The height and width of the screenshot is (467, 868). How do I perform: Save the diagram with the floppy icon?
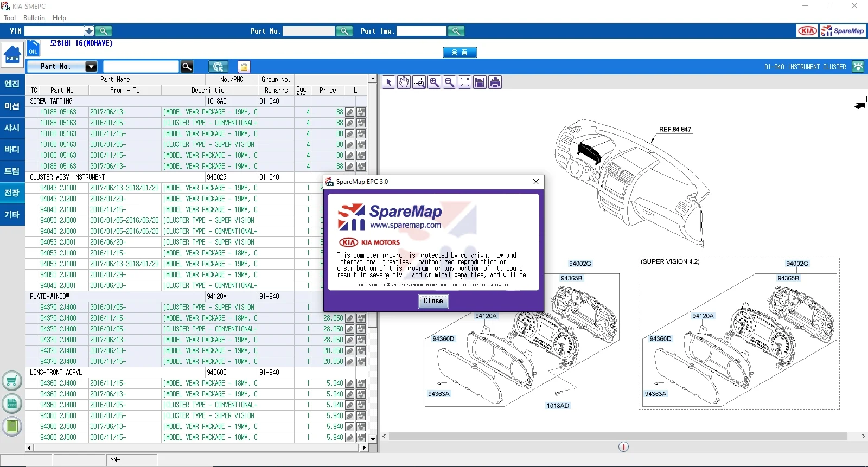pyautogui.click(x=480, y=82)
